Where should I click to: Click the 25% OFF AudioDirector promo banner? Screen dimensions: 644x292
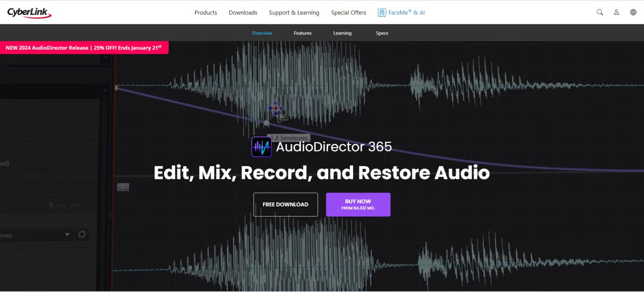tap(84, 47)
